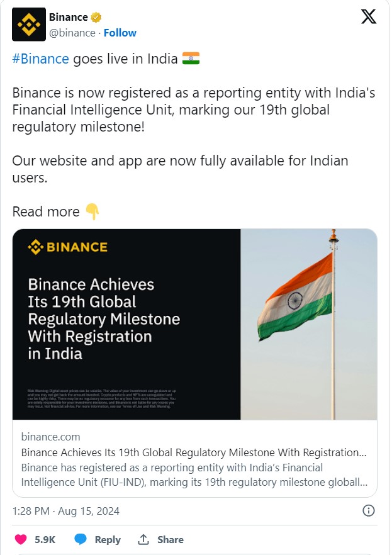Like the tweet with the heart icon
392x555 pixels.
[x=21, y=539]
